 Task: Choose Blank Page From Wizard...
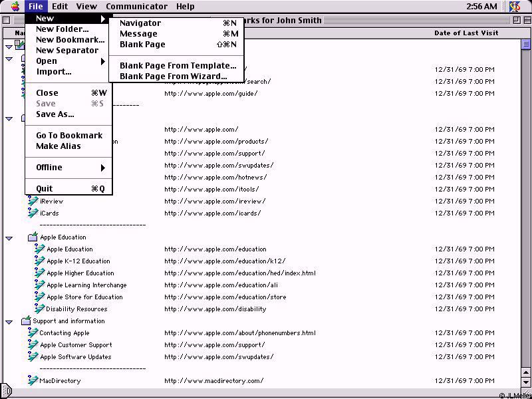click(x=176, y=76)
